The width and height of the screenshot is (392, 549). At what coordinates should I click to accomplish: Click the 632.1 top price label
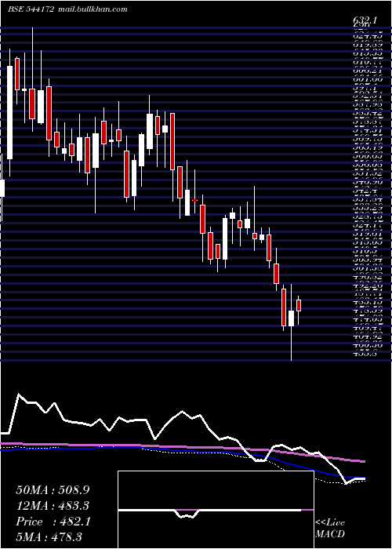365,20
